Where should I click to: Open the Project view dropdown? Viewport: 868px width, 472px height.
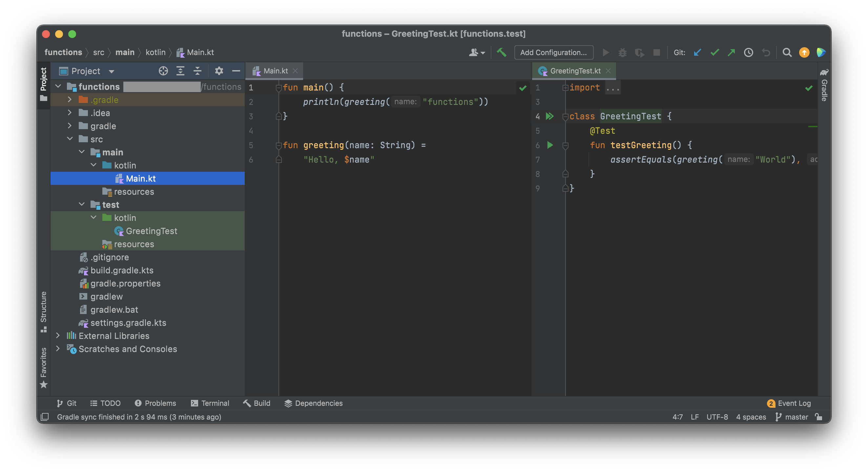click(111, 71)
